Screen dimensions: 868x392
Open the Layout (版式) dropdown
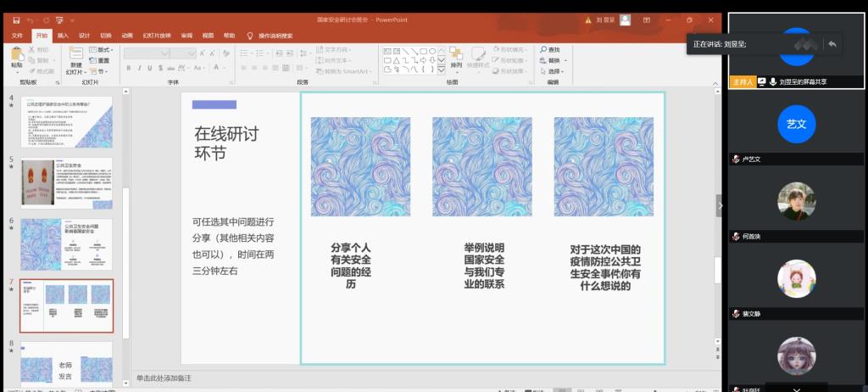click(x=103, y=50)
